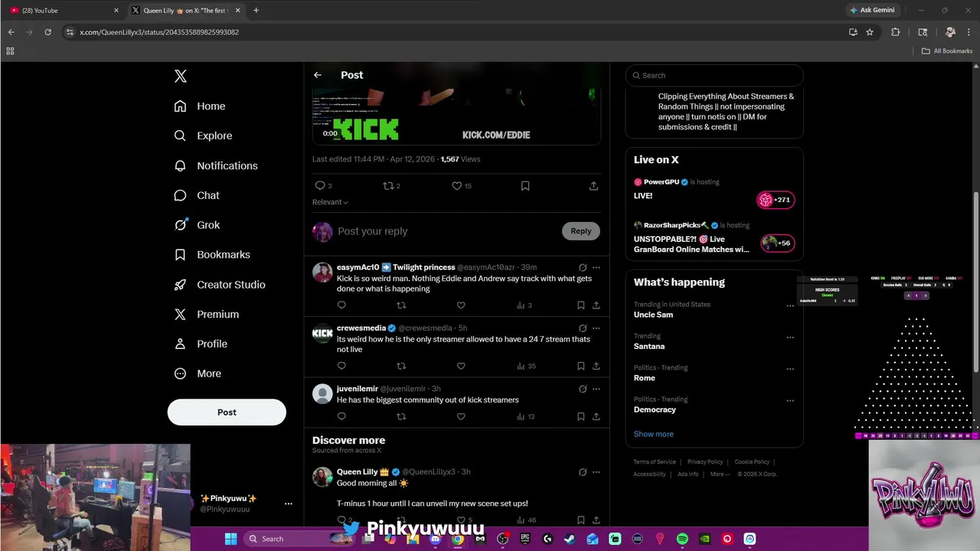Open Notifications in sidebar
The height and width of the screenshot is (551, 980).
pyautogui.click(x=216, y=165)
